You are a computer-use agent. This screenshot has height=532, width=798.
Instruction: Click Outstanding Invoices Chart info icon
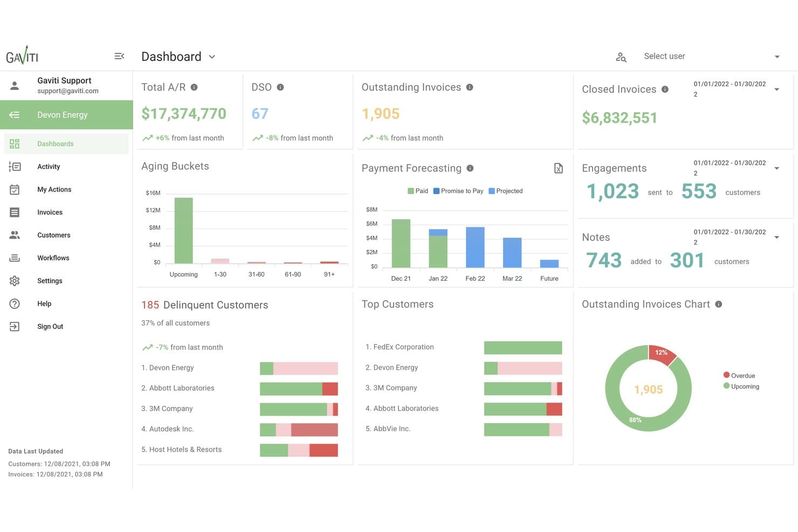(718, 304)
